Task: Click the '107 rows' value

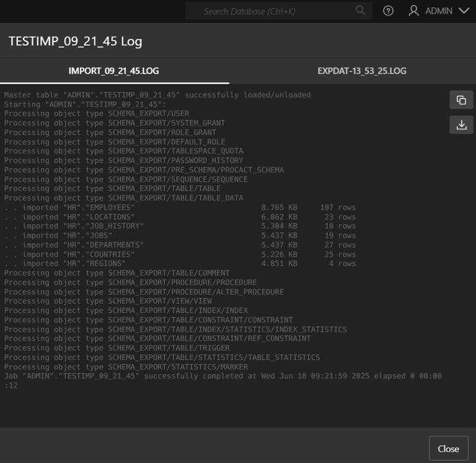Action: 338,208
